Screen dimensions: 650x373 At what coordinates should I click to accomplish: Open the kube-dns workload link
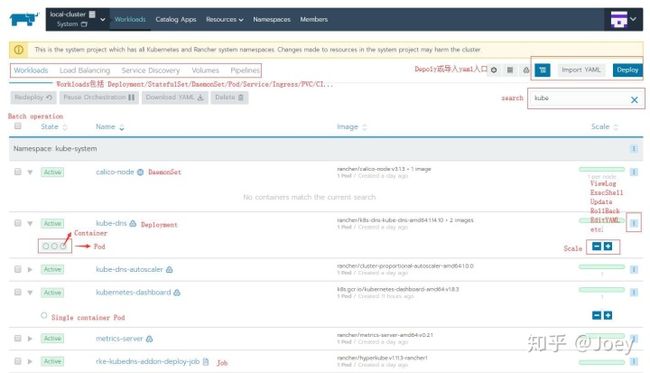(111, 223)
